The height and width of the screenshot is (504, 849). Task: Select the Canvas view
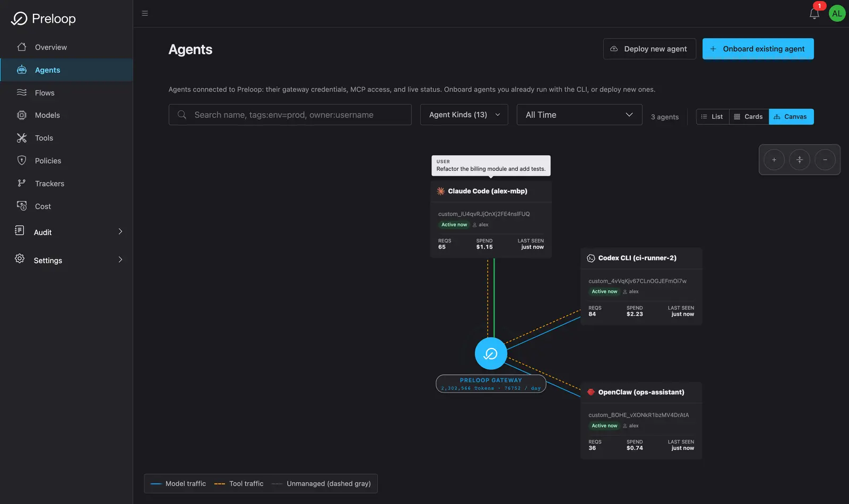(791, 117)
